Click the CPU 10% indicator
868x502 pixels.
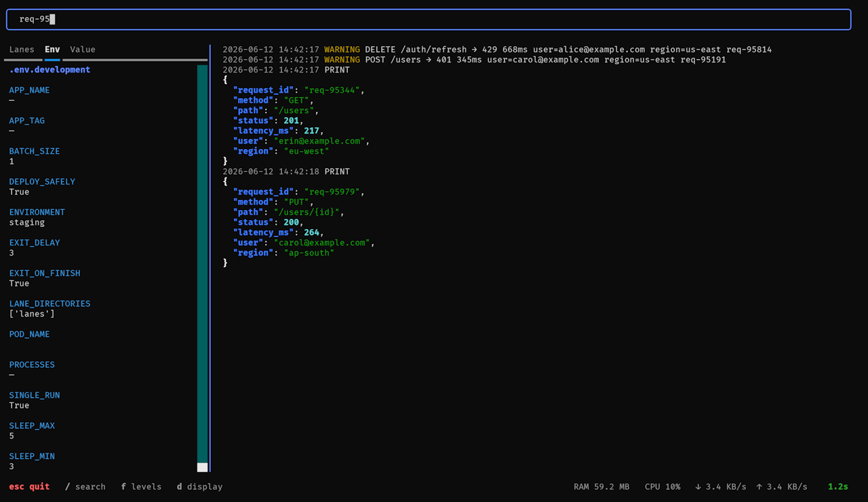(663, 486)
